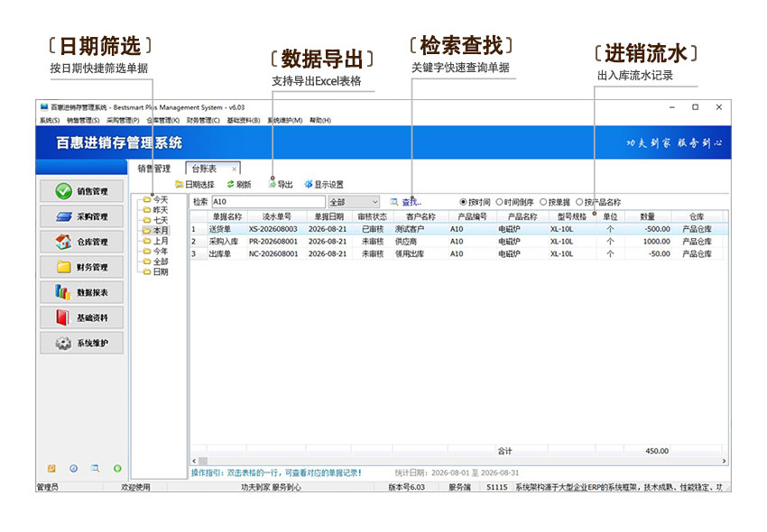Click 版本号6.03 in status bar
This screenshot has width=767, height=532.
click(x=406, y=487)
